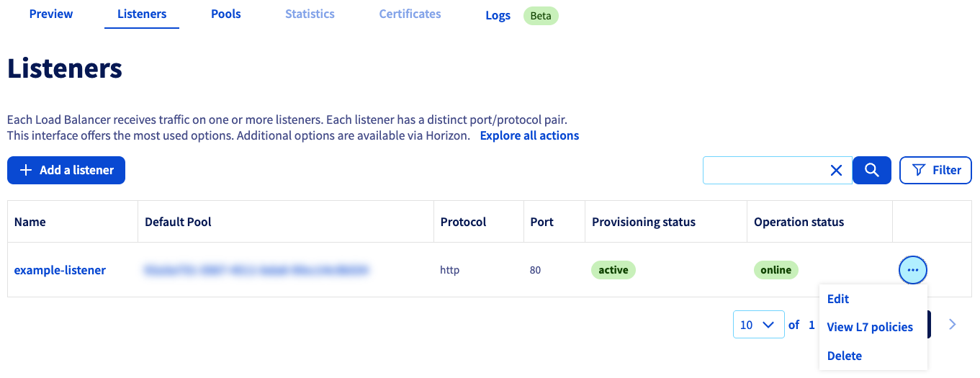980x378 pixels.
Task: Select View L7 policies in the menu
Action: (870, 327)
